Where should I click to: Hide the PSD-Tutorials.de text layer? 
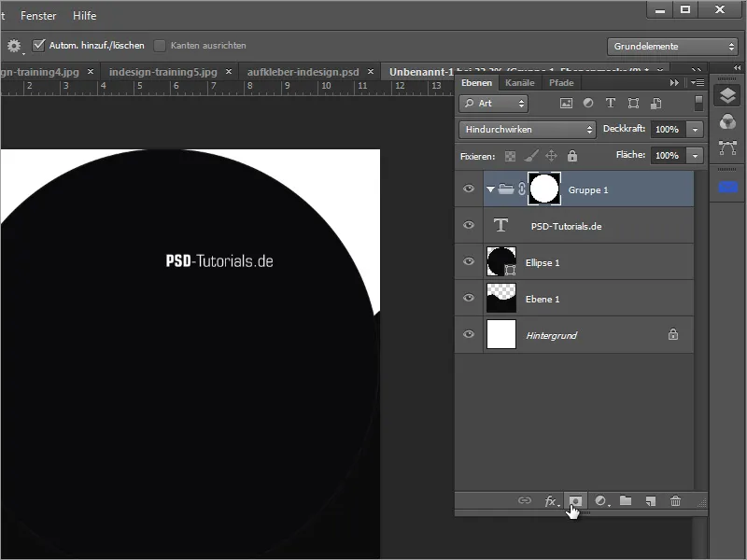point(469,225)
